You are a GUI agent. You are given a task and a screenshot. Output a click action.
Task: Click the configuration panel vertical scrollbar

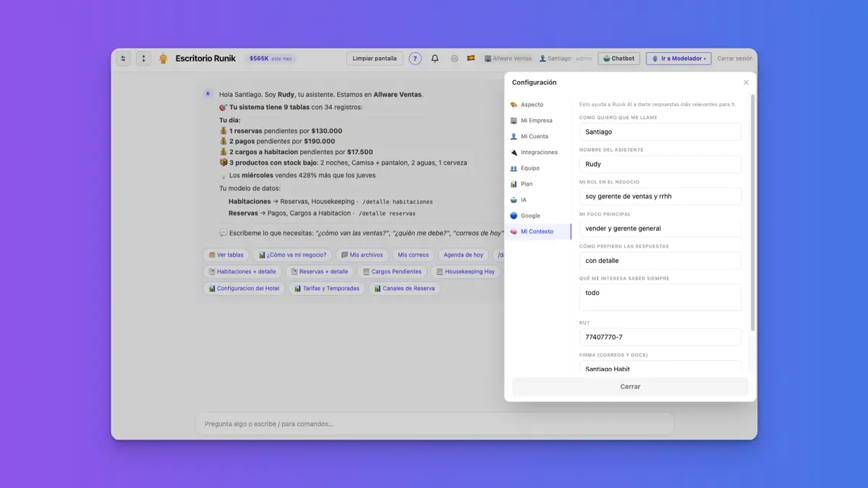click(x=752, y=213)
